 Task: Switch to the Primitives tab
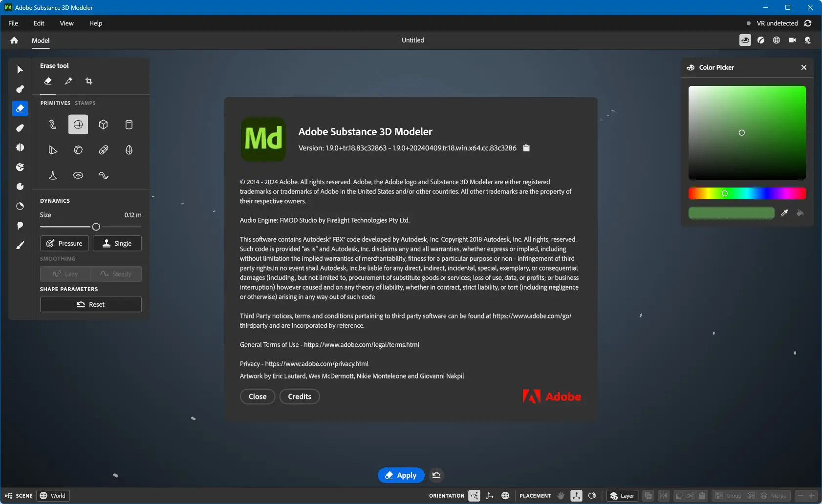tap(55, 103)
